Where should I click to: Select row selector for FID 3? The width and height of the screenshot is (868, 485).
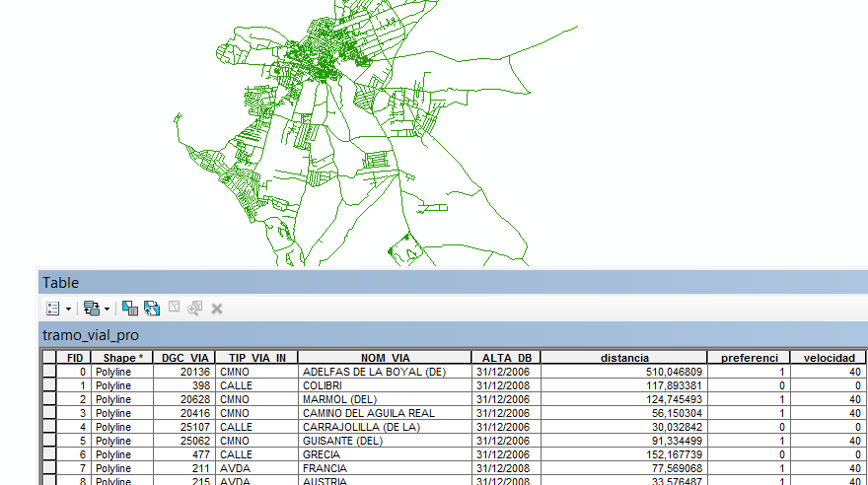tap(49, 413)
